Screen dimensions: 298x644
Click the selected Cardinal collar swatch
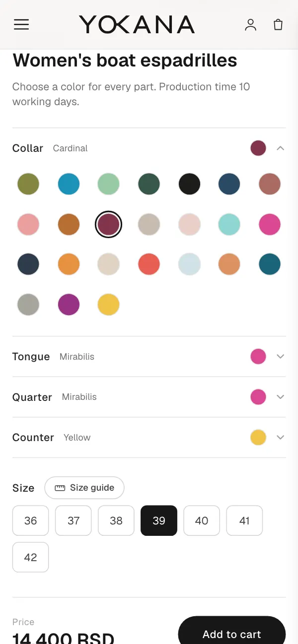[x=108, y=224]
